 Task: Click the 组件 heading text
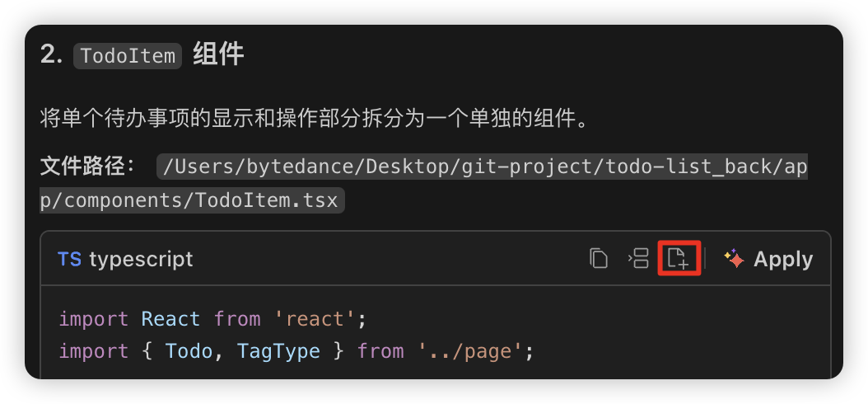click(218, 55)
